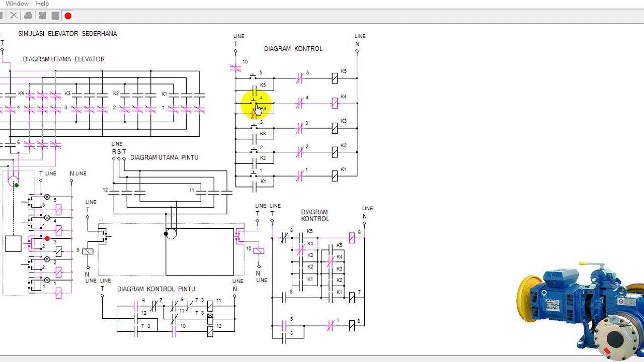Click the red circle simulation button
This screenshot has height=362, width=644.
click(x=68, y=16)
